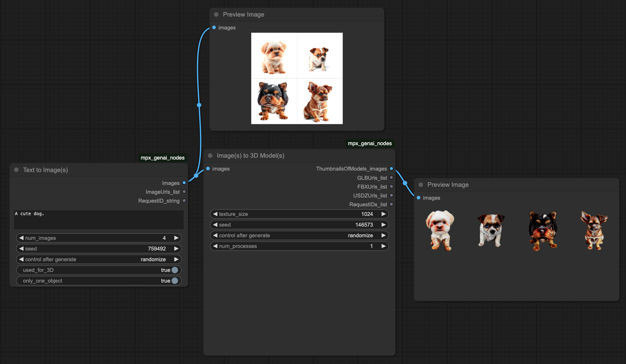Click the RequestID_string output socket

point(184,200)
